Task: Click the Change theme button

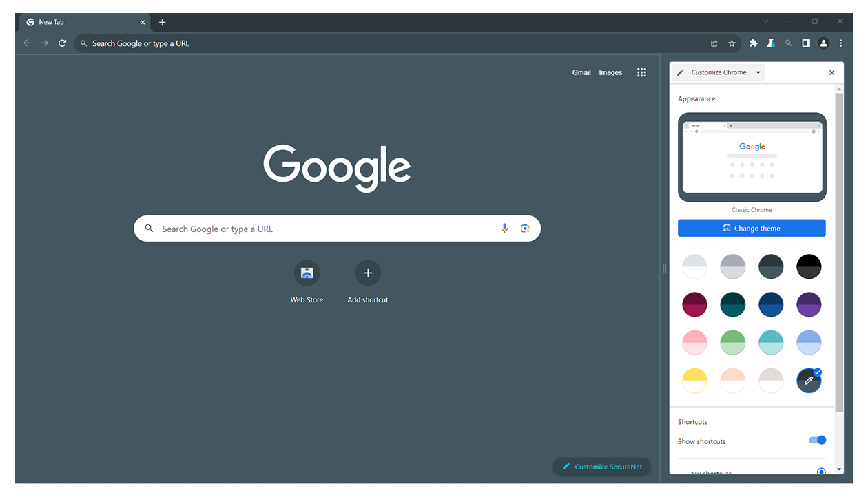Action: [x=752, y=228]
